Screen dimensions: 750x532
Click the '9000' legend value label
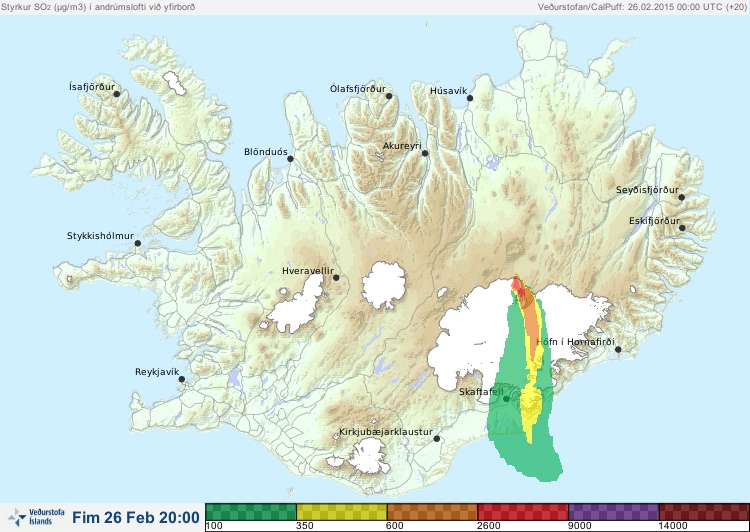click(579, 526)
